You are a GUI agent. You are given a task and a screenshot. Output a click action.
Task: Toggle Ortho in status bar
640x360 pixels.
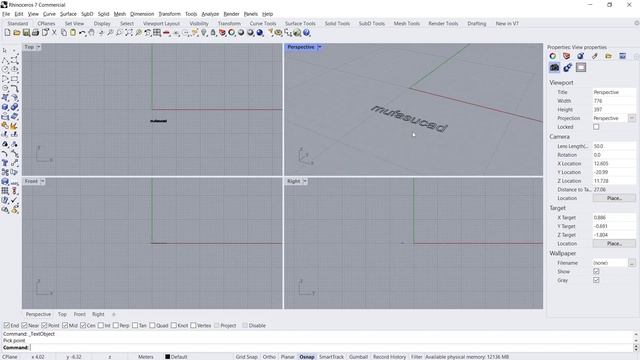pyautogui.click(x=269, y=357)
